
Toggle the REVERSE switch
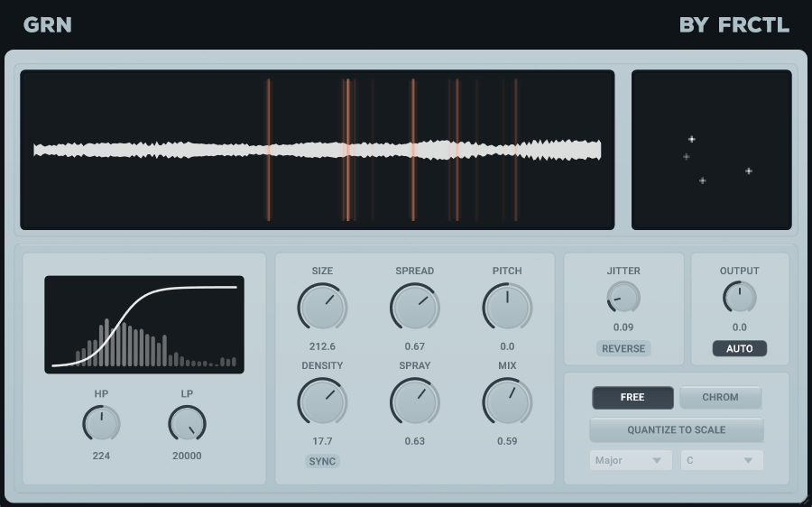[623, 348]
